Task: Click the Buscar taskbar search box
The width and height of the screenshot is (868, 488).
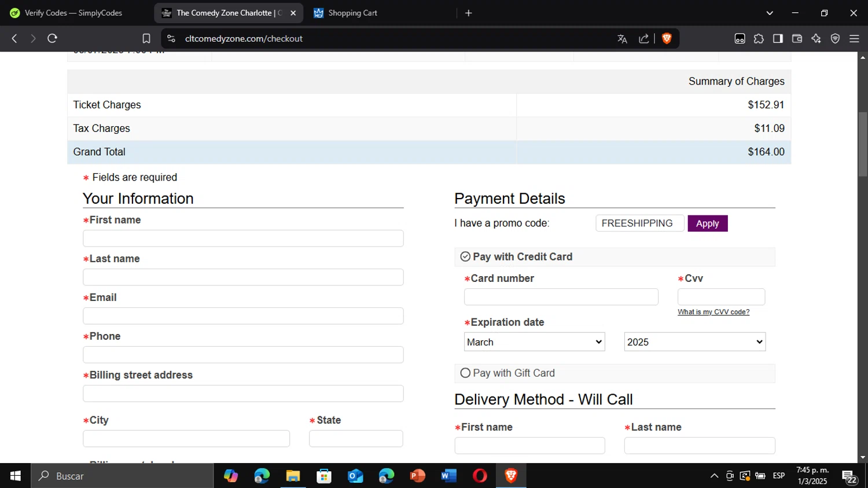Action: tap(123, 476)
